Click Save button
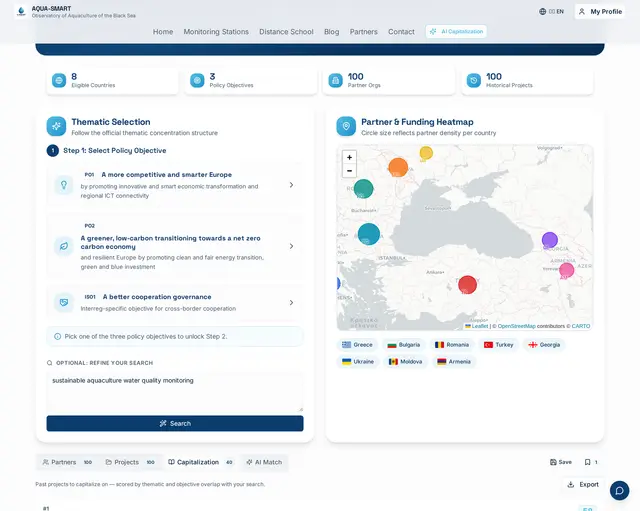The image size is (640, 511). tap(560, 462)
